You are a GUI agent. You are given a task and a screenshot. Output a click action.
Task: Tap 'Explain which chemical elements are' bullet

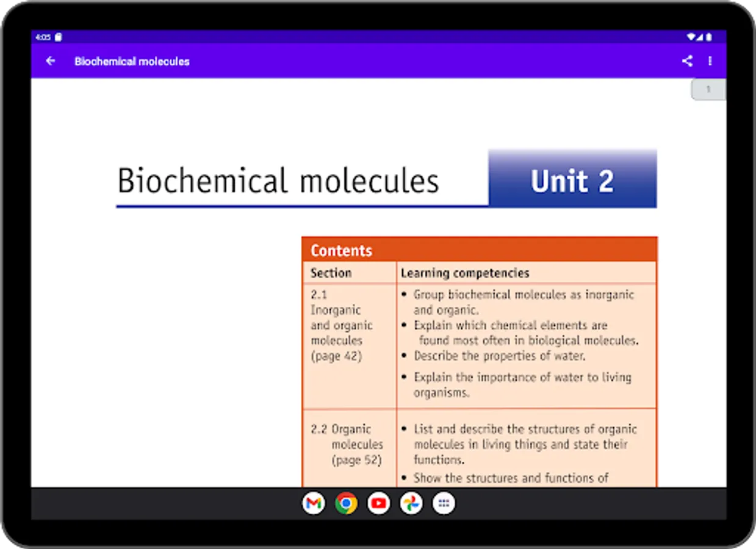point(520,333)
